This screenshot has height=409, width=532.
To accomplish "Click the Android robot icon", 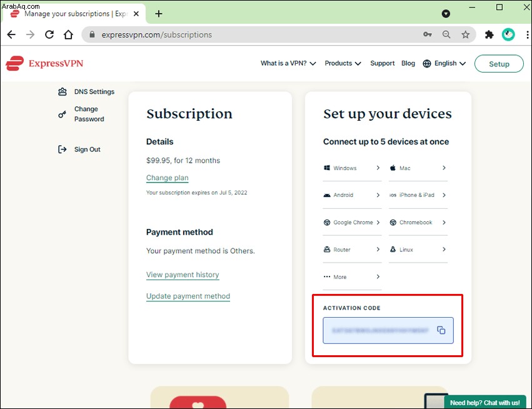I will pos(327,195).
